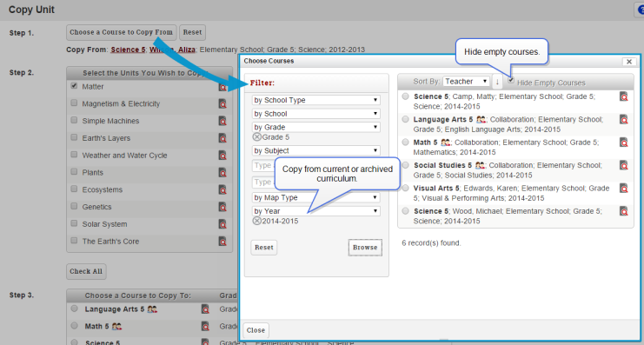
Task: Open the by Map Type dropdown
Action: coord(315,197)
